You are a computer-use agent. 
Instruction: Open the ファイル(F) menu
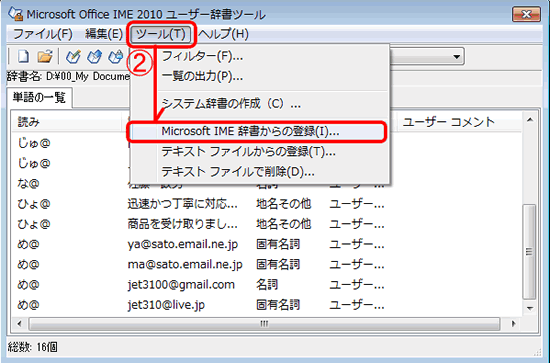pos(42,34)
